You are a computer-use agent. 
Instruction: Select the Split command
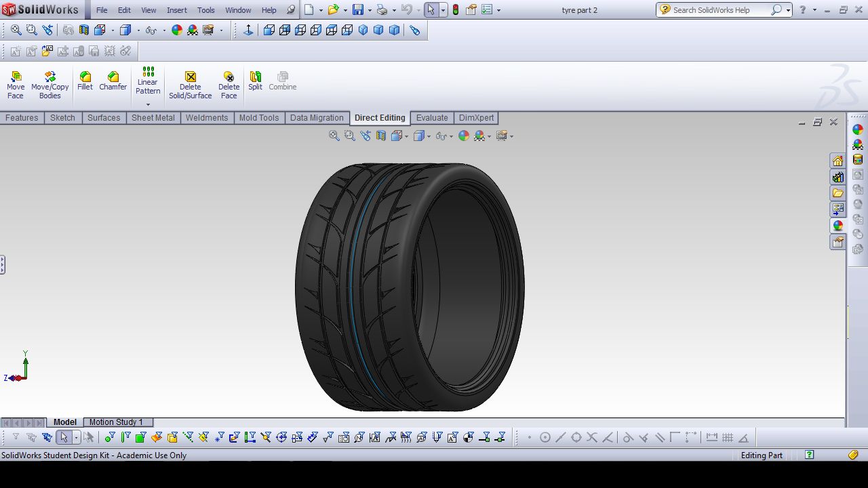(255, 81)
